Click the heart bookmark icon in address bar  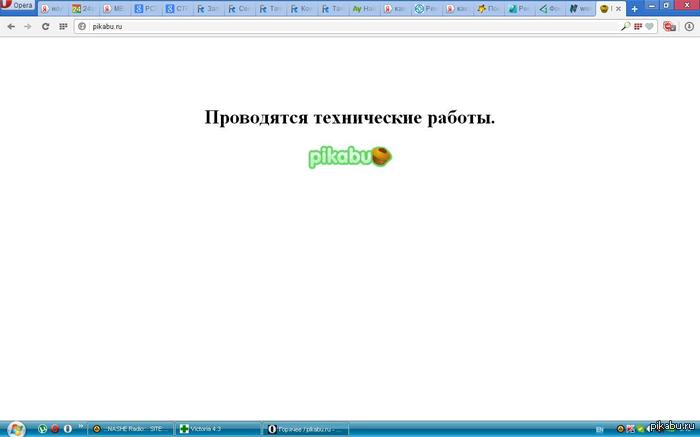[x=650, y=26]
